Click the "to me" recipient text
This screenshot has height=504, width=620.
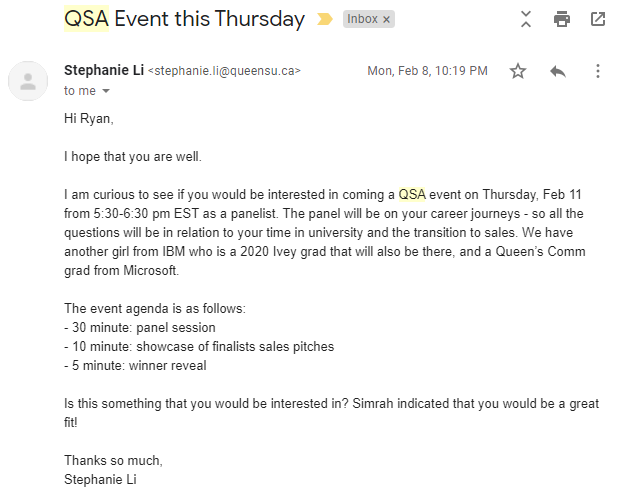click(80, 91)
